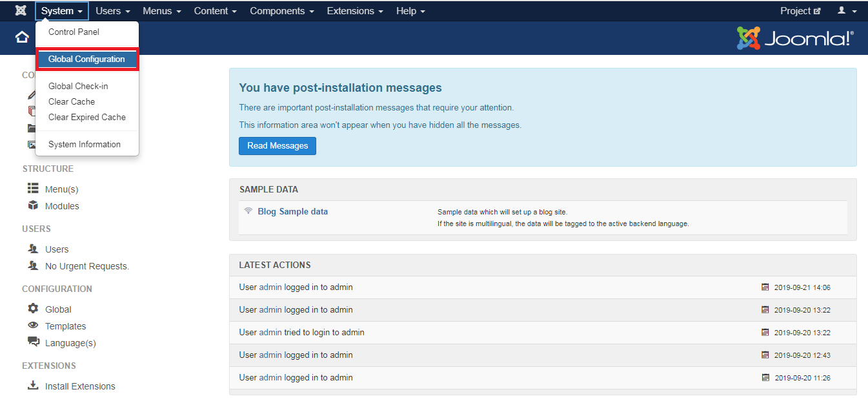This screenshot has width=868, height=405.
Task: Click the post-installation messages heading
Action: pos(340,88)
